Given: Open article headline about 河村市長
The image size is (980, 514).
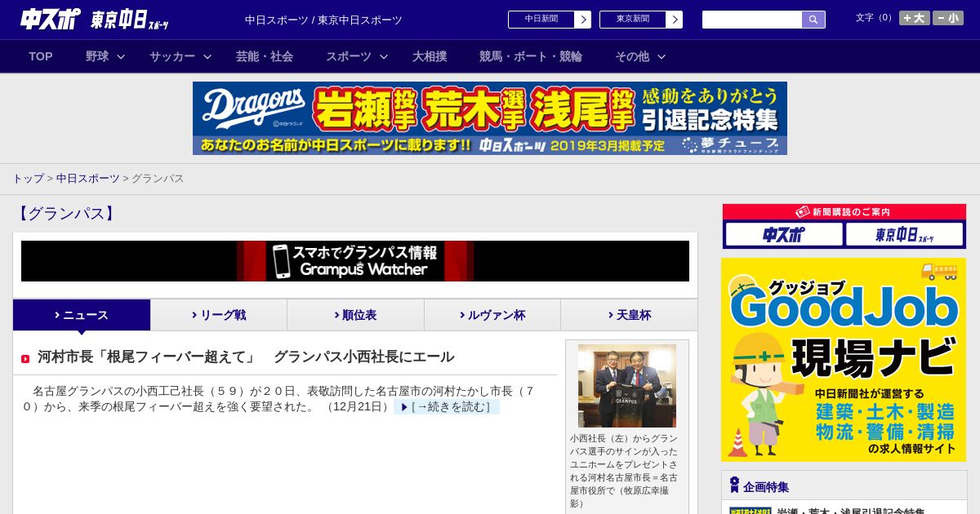Looking at the screenshot, I should click(246, 357).
